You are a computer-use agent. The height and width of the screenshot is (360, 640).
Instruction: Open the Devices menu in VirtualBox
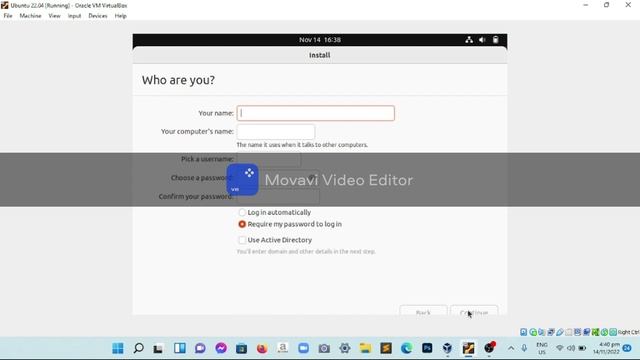[98, 16]
